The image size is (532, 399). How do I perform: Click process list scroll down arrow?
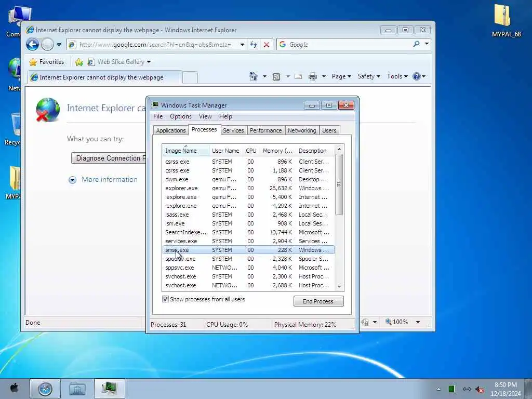point(339,287)
